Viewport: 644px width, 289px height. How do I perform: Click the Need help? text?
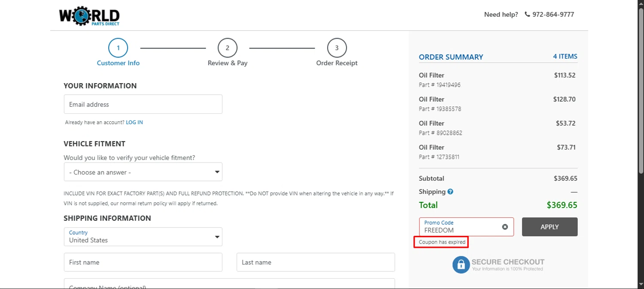point(501,14)
